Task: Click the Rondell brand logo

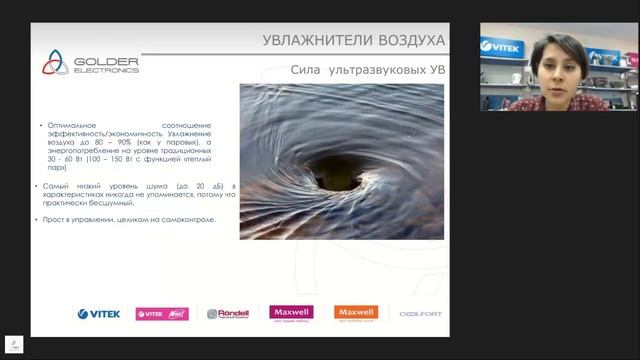Action: pos(228,313)
